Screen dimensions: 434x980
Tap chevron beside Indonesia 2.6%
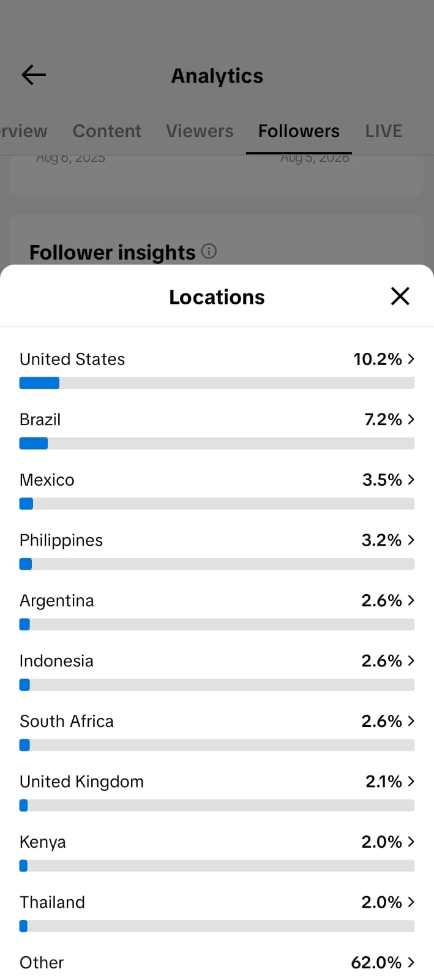click(x=411, y=661)
